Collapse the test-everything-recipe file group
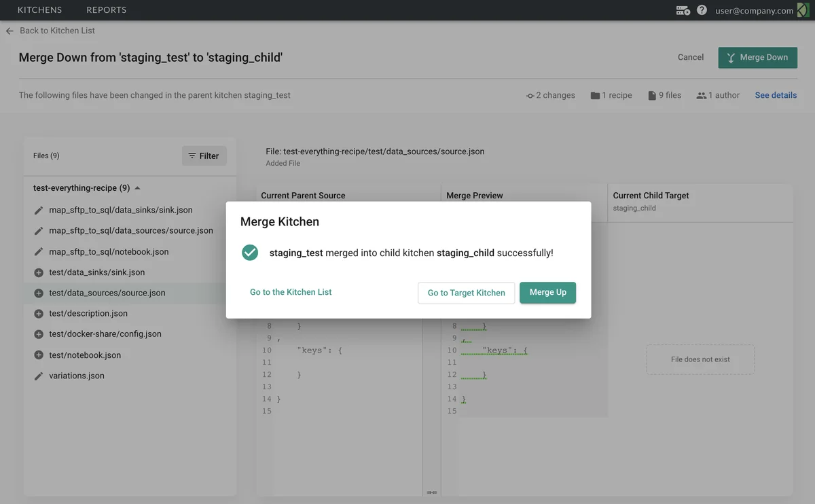This screenshot has width=815, height=504. pyautogui.click(x=138, y=188)
